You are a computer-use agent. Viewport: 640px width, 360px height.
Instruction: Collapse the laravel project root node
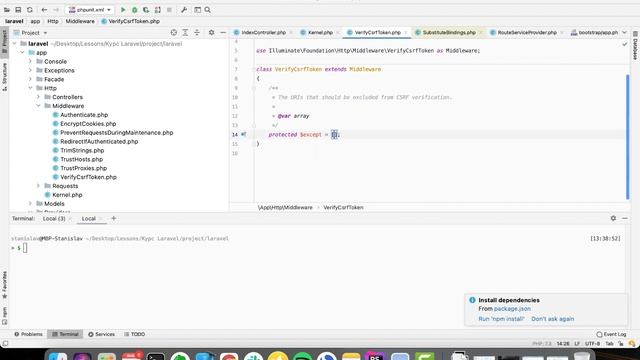pos(15,44)
